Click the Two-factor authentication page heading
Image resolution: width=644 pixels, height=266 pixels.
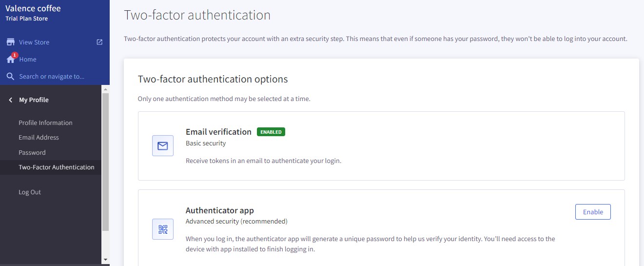coord(197,15)
